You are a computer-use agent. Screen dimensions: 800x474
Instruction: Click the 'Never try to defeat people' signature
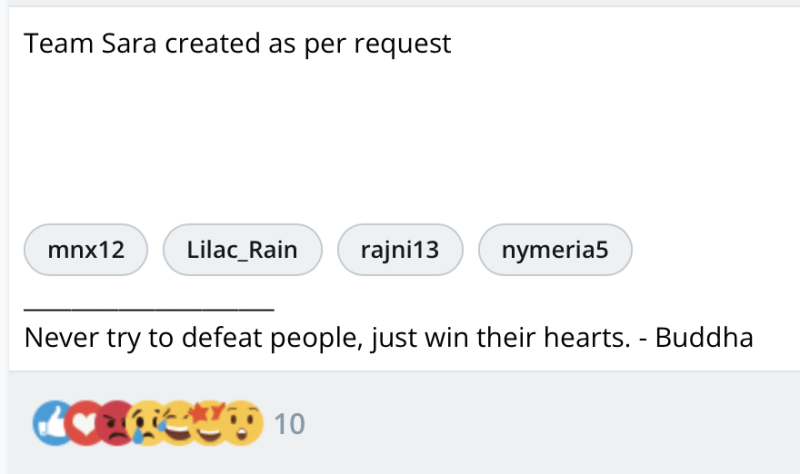coord(389,338)
